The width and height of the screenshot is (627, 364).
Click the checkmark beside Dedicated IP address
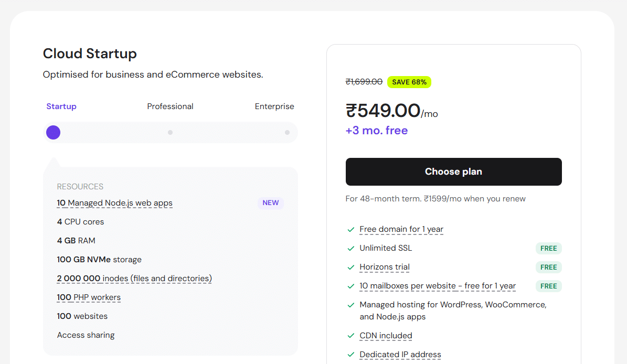coord(350,355)
